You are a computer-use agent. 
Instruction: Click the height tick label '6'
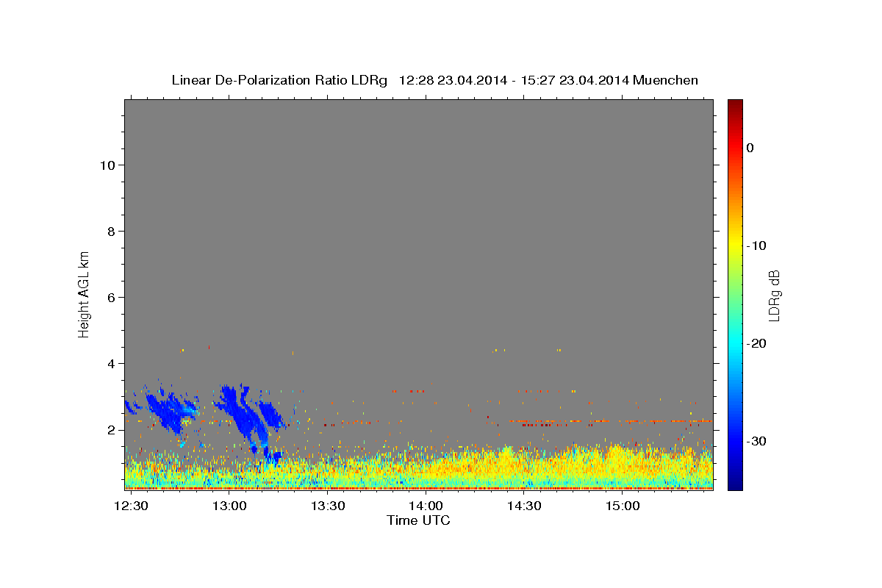[x=111, y=297]
